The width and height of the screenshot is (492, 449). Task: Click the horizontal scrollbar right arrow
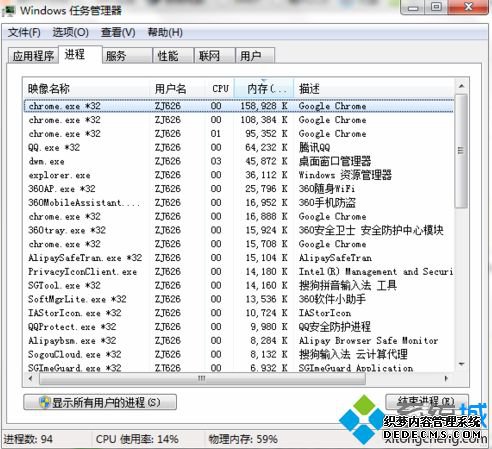tap(446, 378)
